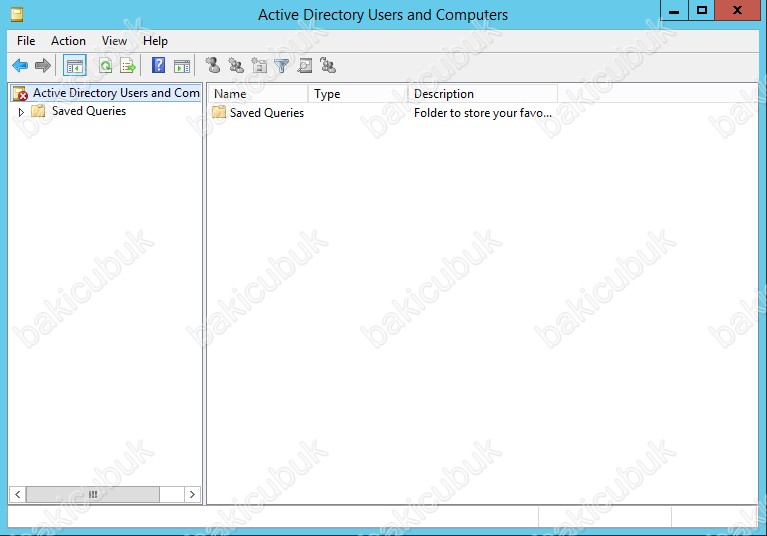The image size is (767, 536).
Task: Close the Active Directory window
Action: 737,10
